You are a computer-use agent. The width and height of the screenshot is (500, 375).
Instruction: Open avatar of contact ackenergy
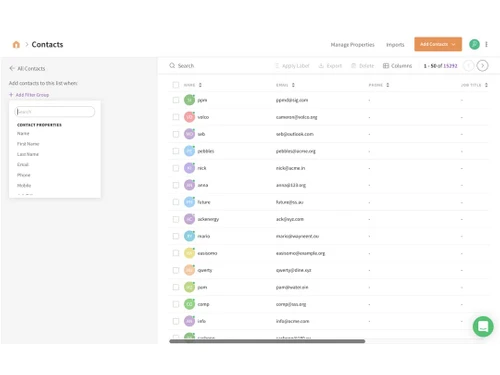(189, 219)
